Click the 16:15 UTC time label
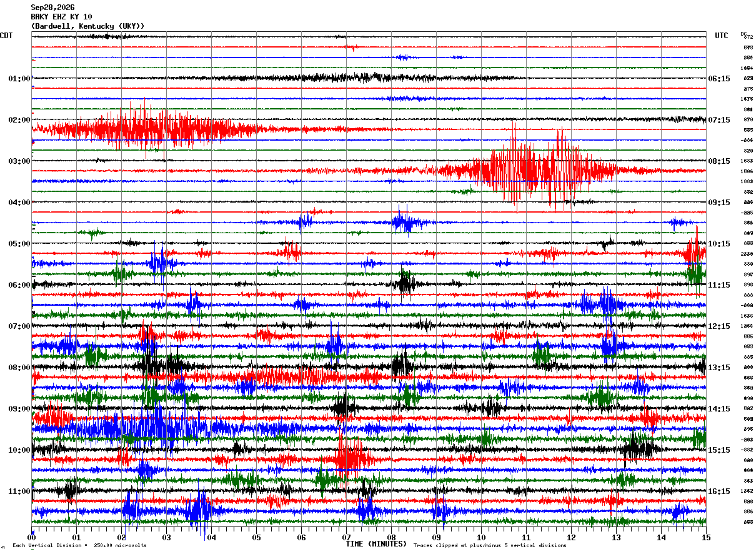Image resolution: width=756 pixels, height=554 pixels. (x=719, y=491)
